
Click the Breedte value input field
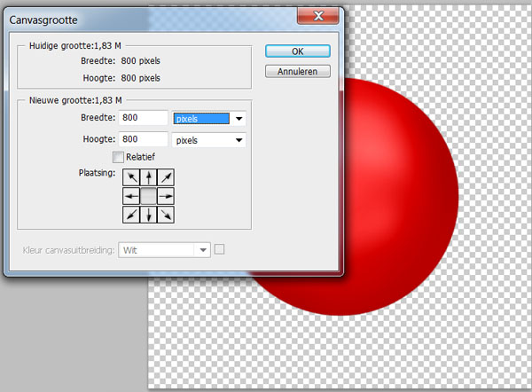143,118
